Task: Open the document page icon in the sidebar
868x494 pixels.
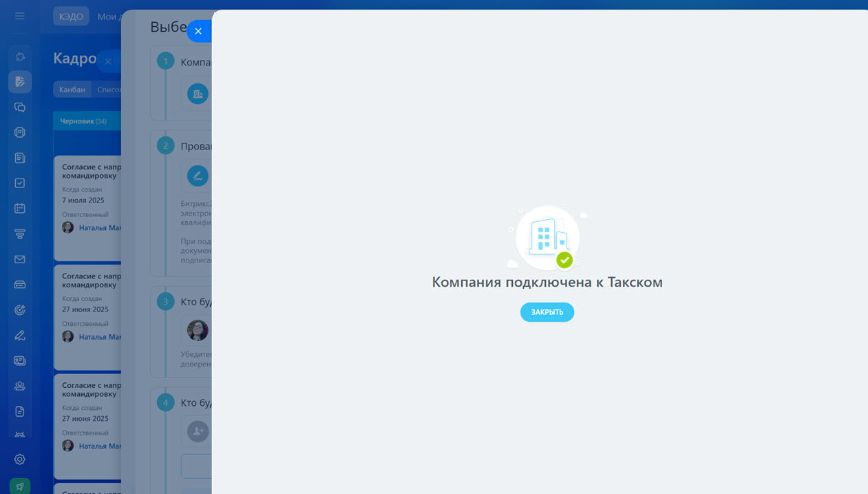Action: [20, 411]
